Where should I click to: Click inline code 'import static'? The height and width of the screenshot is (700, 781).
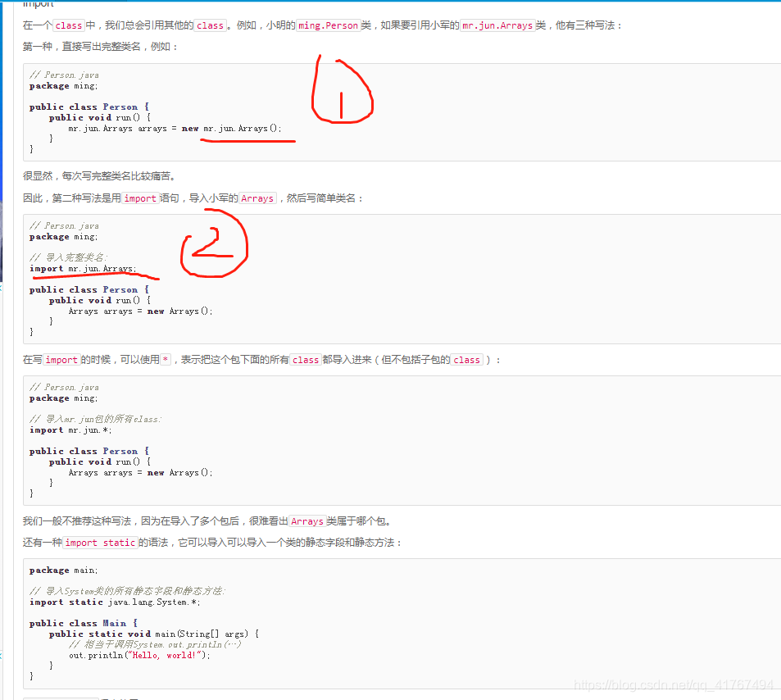click(x=100, y=543)
